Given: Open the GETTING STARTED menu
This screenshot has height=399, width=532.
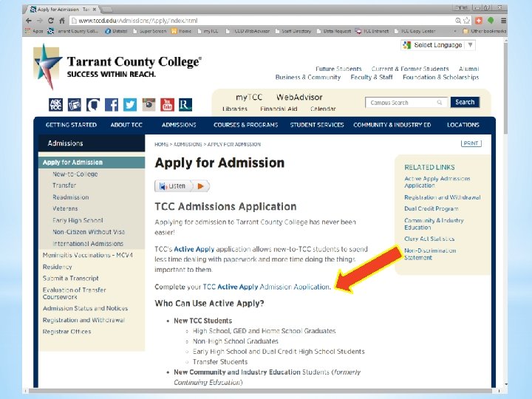Looking at the screenshot, I should pos(71,125).
